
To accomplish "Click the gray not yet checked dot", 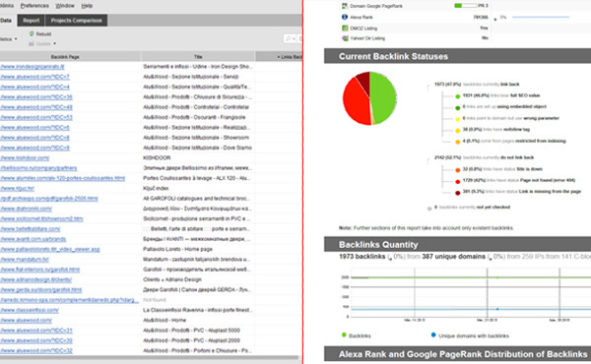I will [429, 209].
